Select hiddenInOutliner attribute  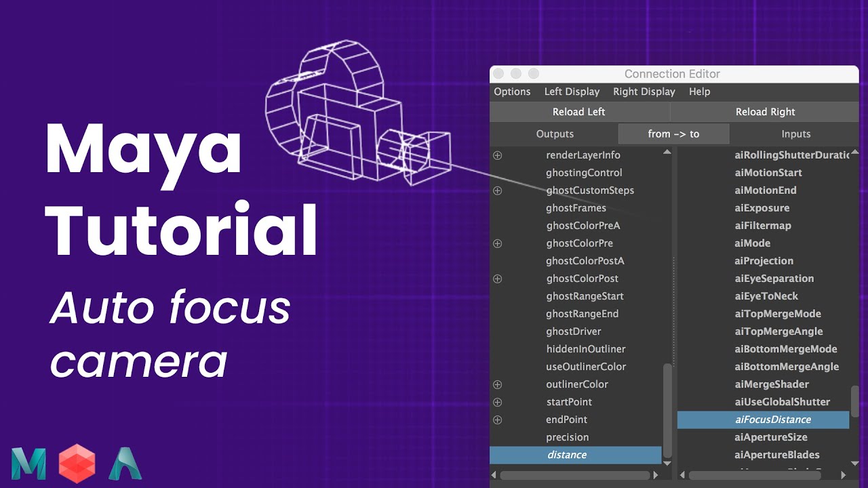point(586,349)
